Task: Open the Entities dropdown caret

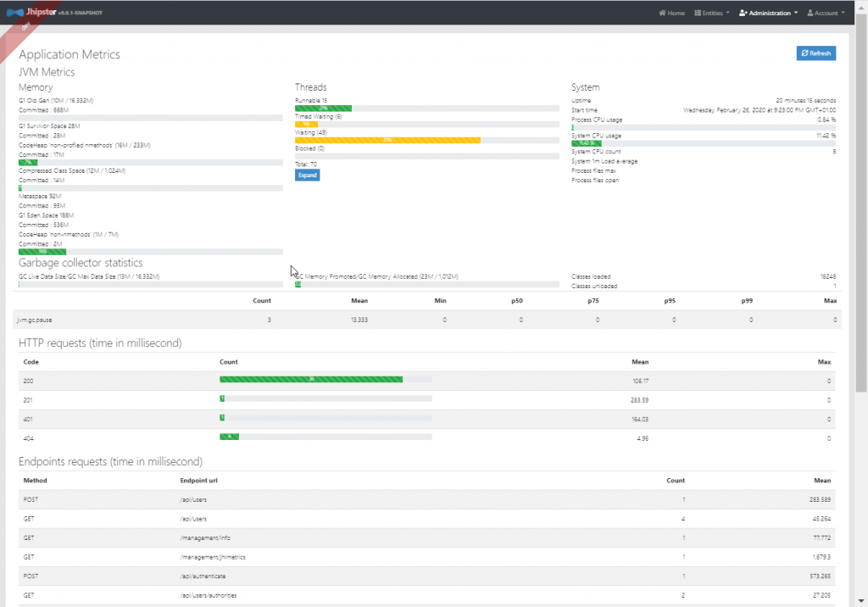Action: pos(727,14)
